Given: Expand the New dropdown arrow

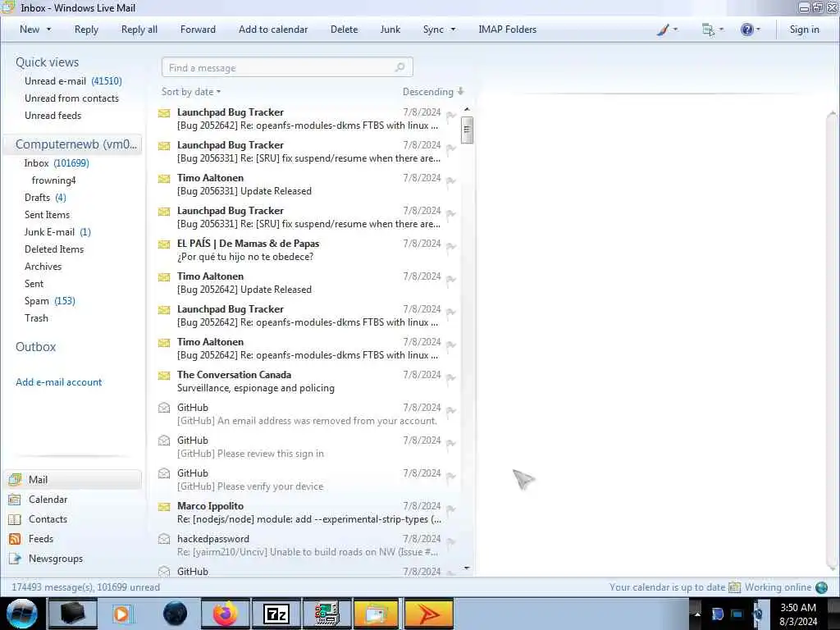Looking at the screenshot, I should pyautogui.click(x=48, y=30).
